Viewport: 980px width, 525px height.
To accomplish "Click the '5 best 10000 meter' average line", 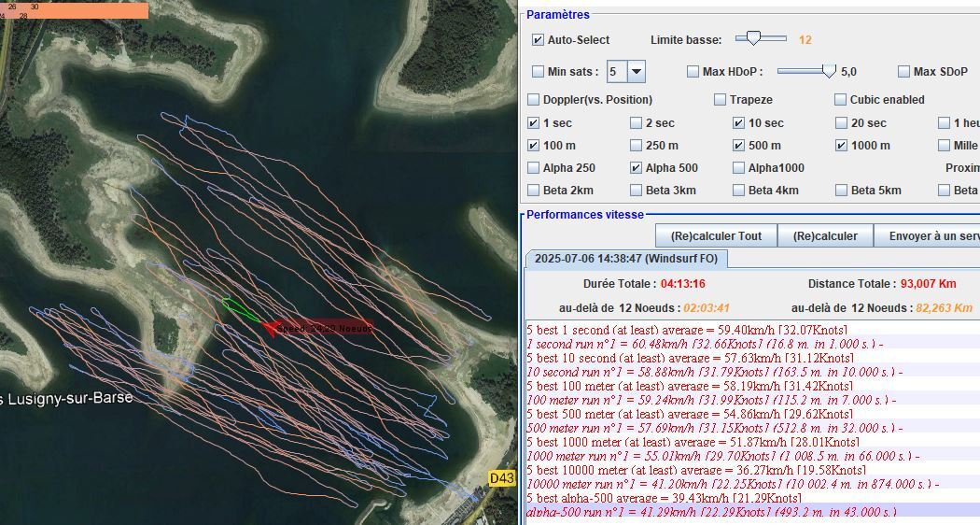I will point(752,470).
